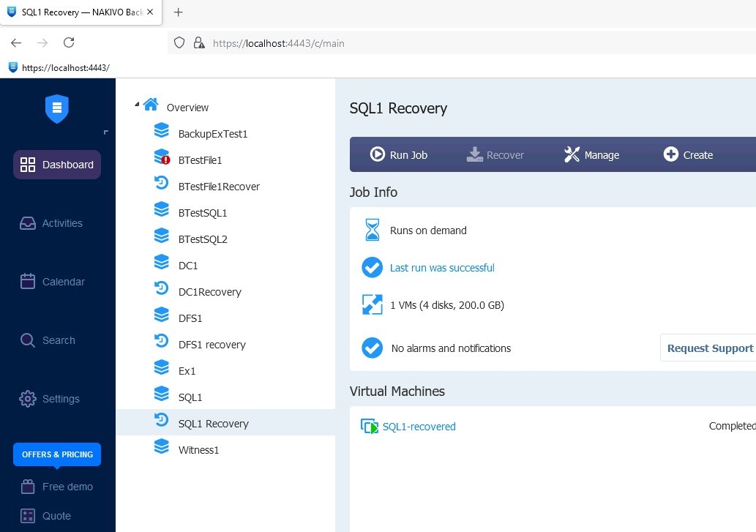Viewport: 756px width, 532px height.
Task: Click the SQL1 Recovery clock icon
Action: [161, 420]
